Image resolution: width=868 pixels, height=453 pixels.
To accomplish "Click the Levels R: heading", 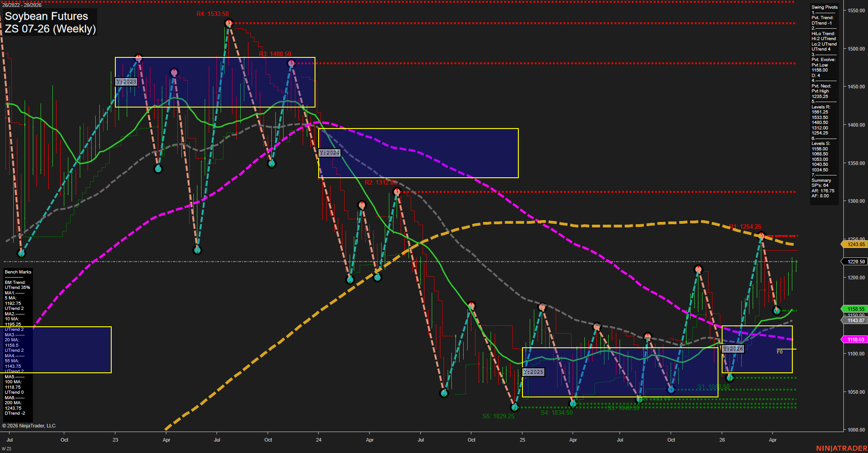I will (821, 107).
